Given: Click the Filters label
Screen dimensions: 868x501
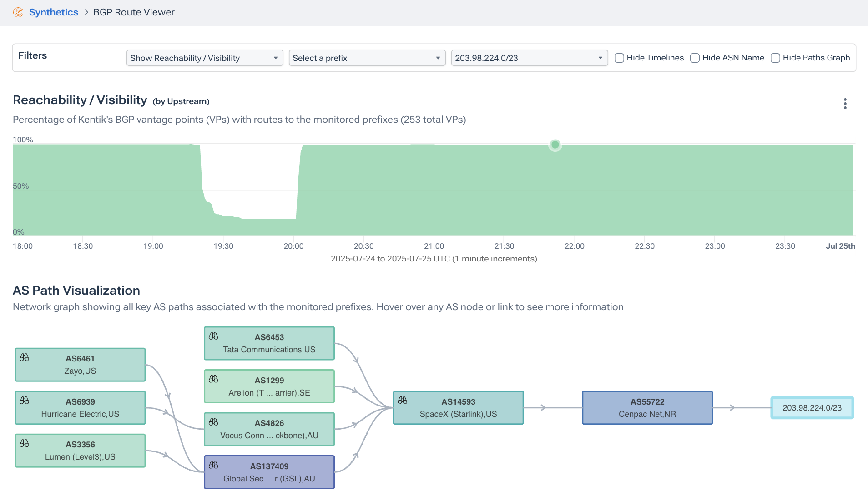Looking at the screenshot, I should (33, 55).
